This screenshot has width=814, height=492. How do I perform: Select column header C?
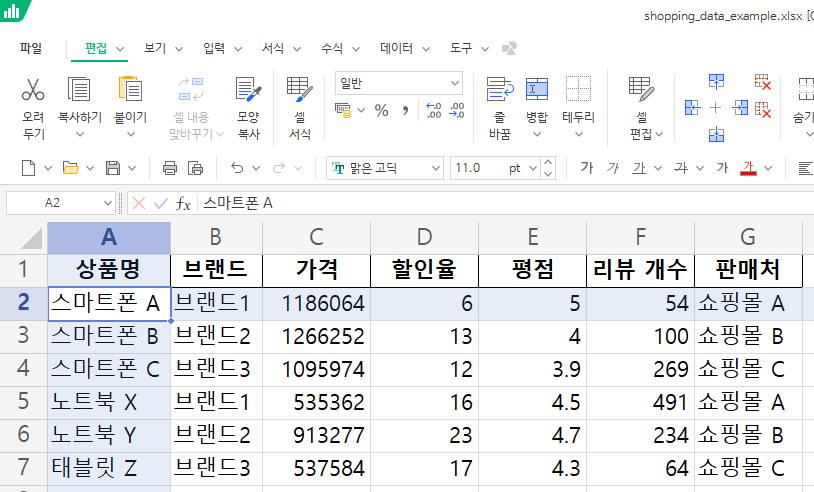(x=316, y=238)
